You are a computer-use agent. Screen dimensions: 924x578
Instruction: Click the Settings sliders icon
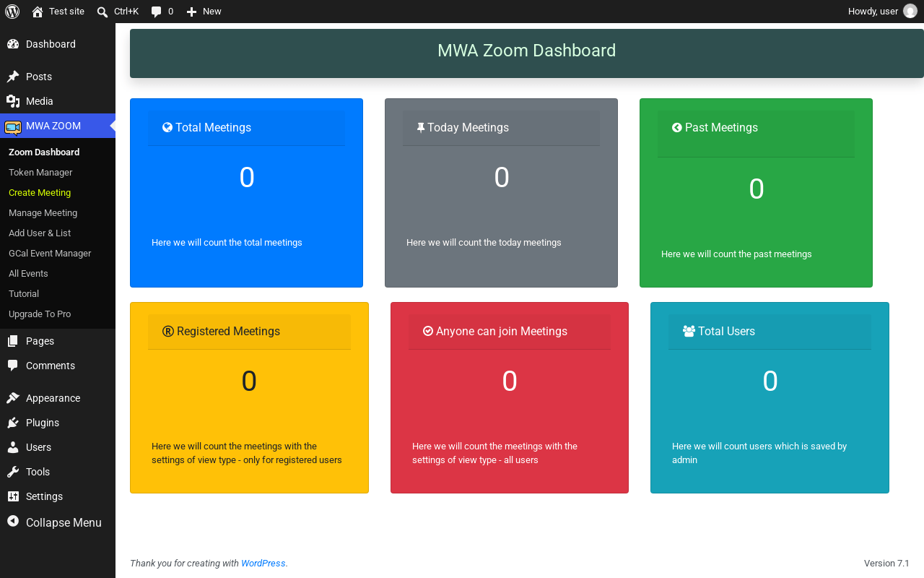coord(13,496)
